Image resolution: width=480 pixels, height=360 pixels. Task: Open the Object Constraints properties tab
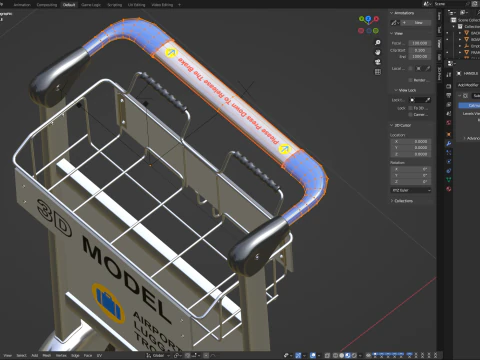pyautogui.click(x=449, y=171)
